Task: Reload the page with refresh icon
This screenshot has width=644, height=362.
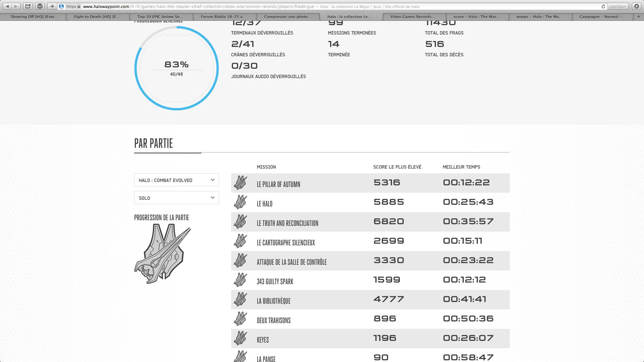Action: click(603, 6)
